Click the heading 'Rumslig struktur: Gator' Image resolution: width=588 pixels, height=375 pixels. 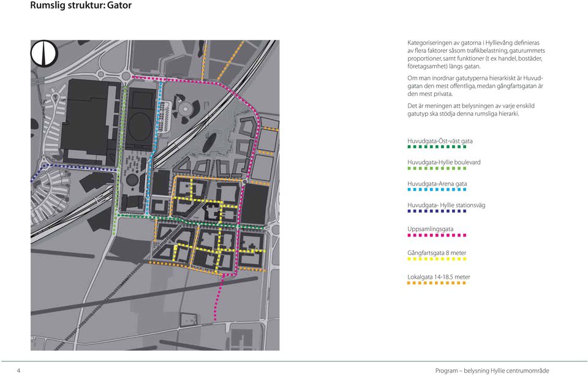pos(81,6)
